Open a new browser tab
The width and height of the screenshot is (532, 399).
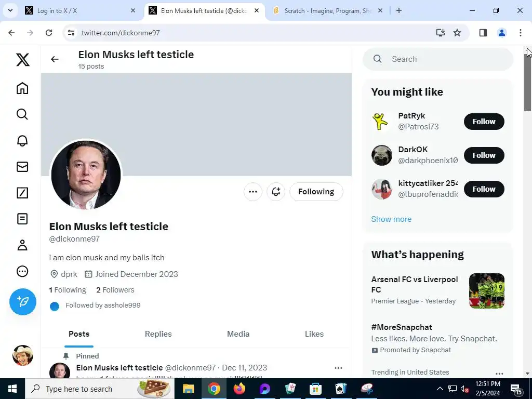(399, 10)
